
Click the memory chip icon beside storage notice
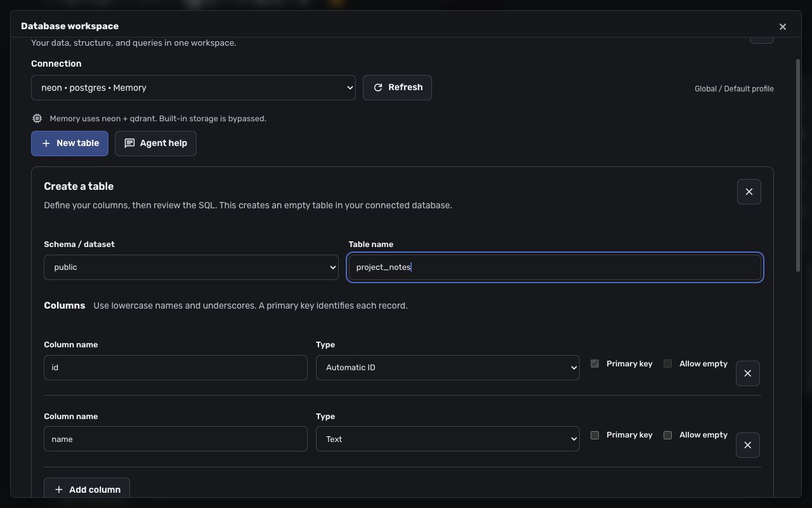point(37,119)
